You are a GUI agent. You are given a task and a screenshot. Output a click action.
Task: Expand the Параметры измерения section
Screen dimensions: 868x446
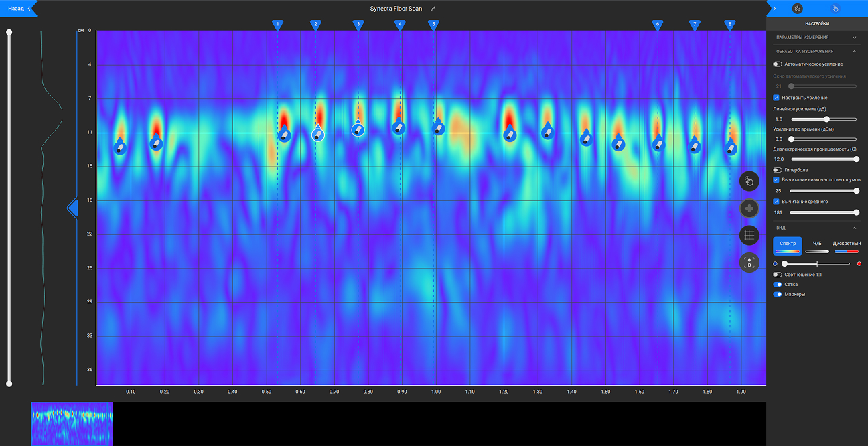tap(854, 38)
